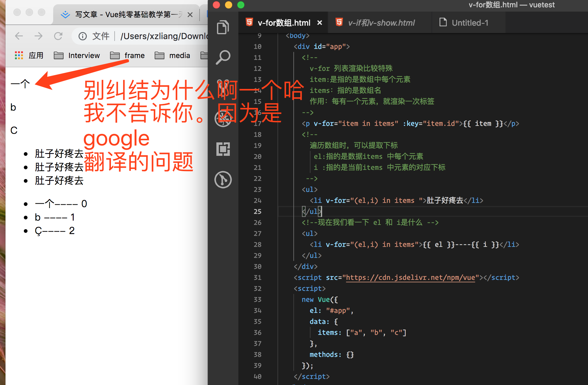Switch to the v-if和v-show.html tab
This screenshot has width=588, height=385.
[x=381, y=23]
